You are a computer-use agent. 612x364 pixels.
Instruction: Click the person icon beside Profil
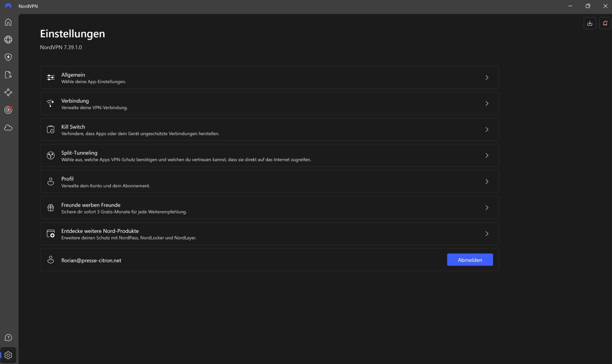point(51,181)
